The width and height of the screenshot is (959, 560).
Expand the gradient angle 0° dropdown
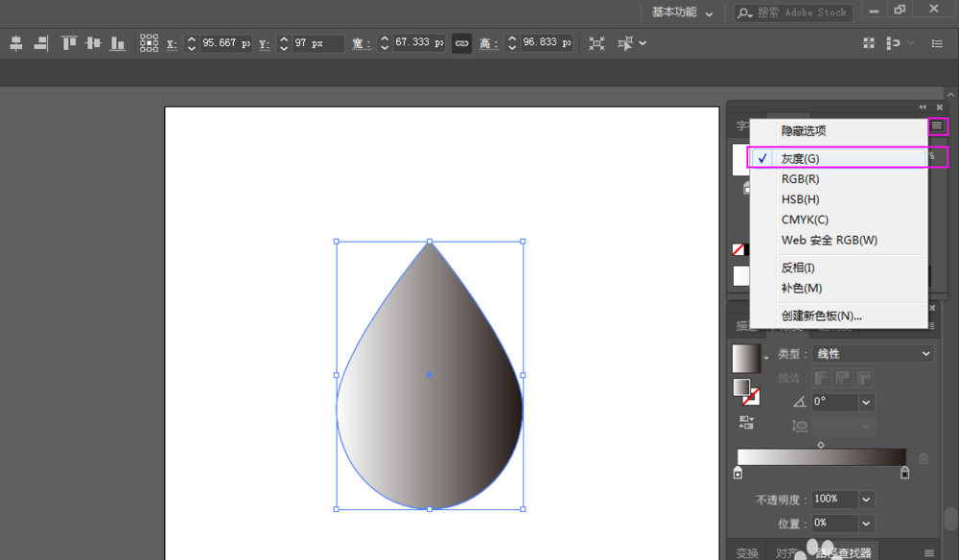866,403
